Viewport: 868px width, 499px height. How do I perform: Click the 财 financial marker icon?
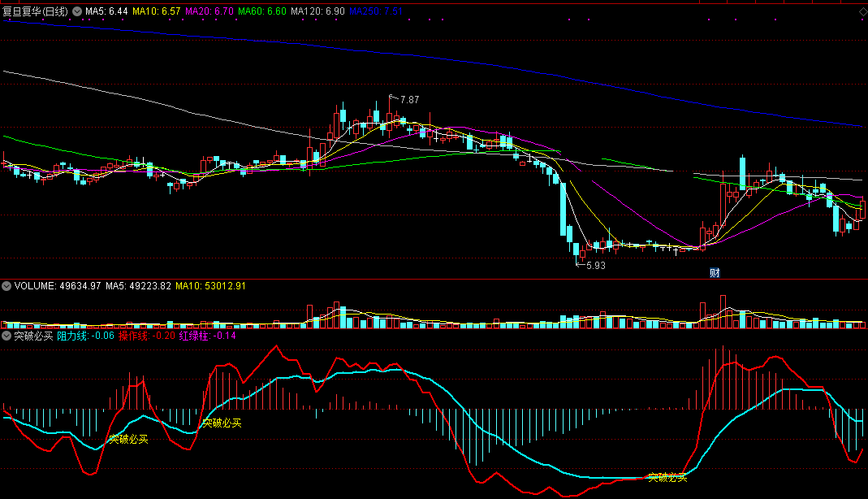pyautogui.click(x=715, y=272)
